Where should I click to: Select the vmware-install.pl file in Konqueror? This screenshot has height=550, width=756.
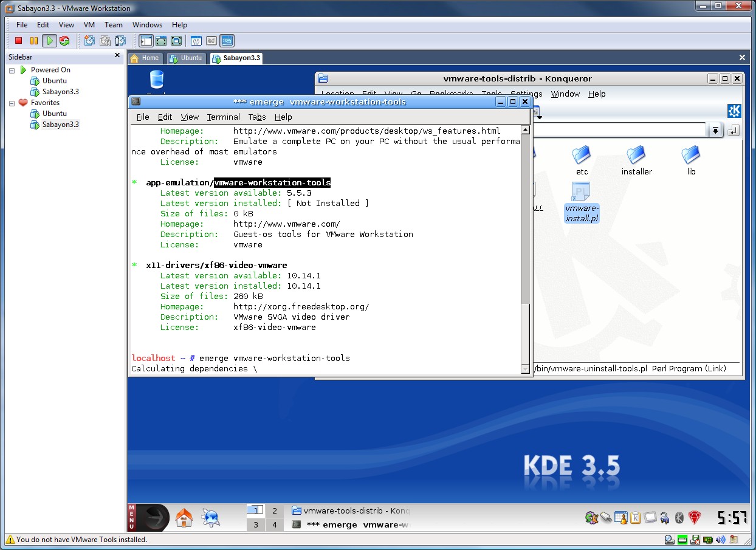click(582, 202)
